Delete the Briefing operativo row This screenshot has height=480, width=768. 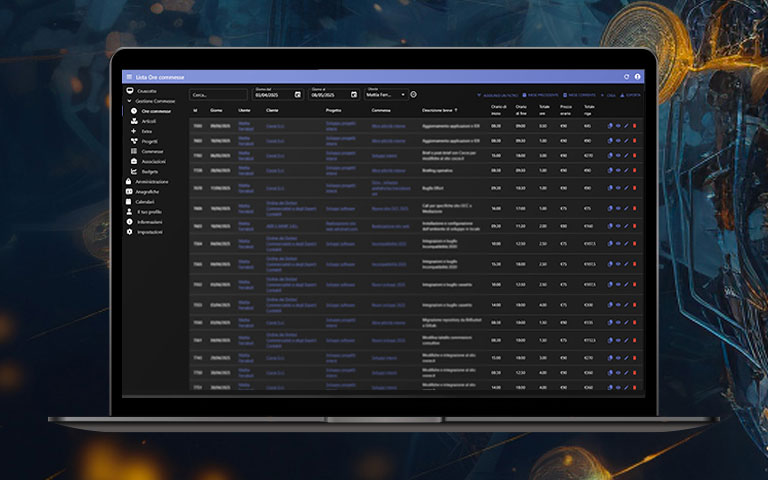coord(635,170)
